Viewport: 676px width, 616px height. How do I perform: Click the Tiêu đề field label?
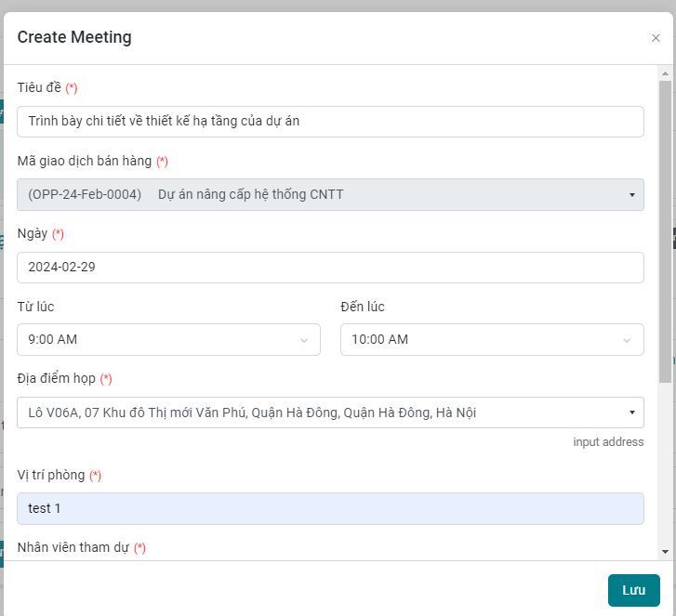click(39, 87)
